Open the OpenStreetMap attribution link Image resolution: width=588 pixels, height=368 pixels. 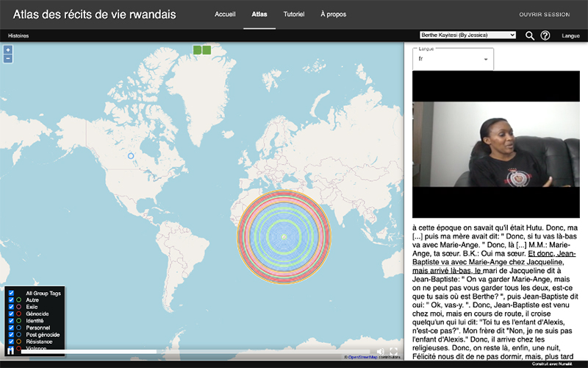[362, 357]
